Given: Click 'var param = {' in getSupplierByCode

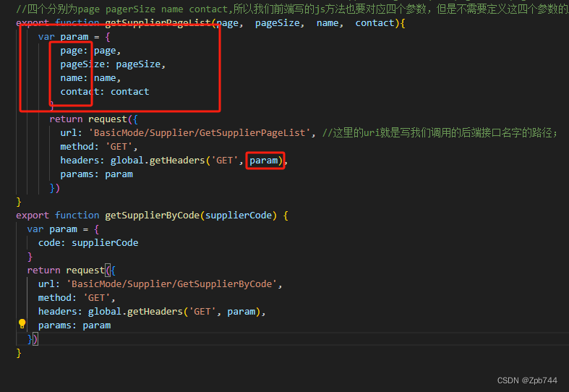Looking at the screenshot, I should click(x=63, y=229).
